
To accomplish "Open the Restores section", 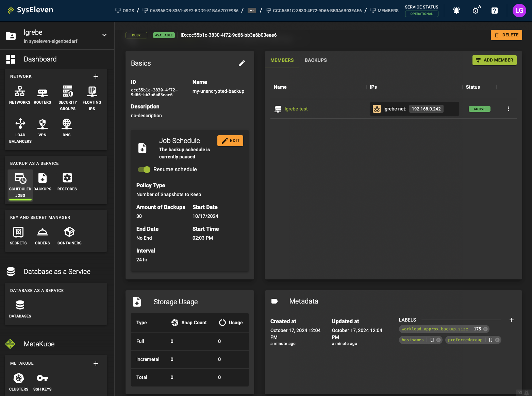I will pyautogui.click(x=67, y=182).
